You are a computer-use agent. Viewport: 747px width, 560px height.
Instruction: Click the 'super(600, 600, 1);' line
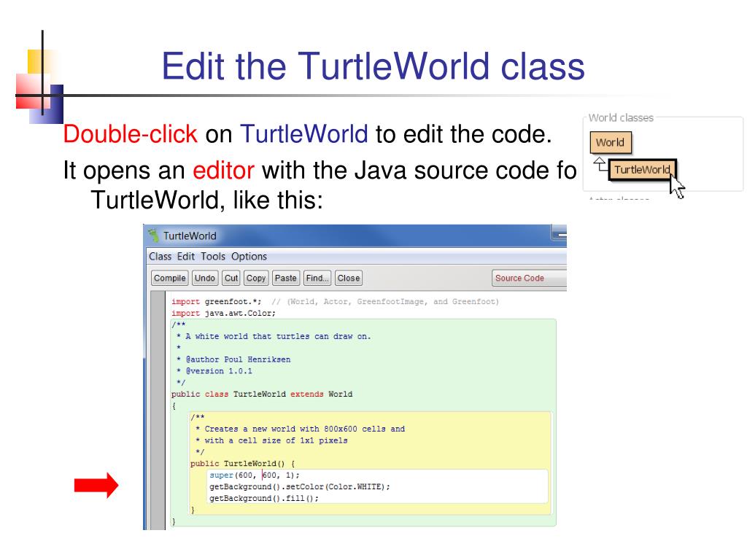pyautogui.click(x=255, y=475)
